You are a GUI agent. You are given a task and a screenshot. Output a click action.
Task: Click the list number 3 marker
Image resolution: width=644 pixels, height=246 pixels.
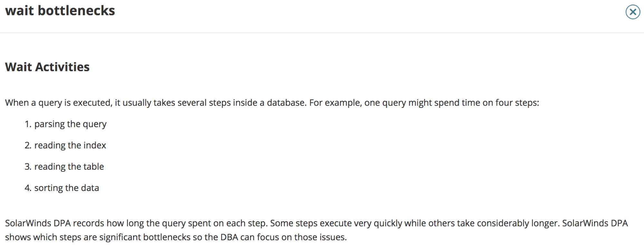click(28, 166)
